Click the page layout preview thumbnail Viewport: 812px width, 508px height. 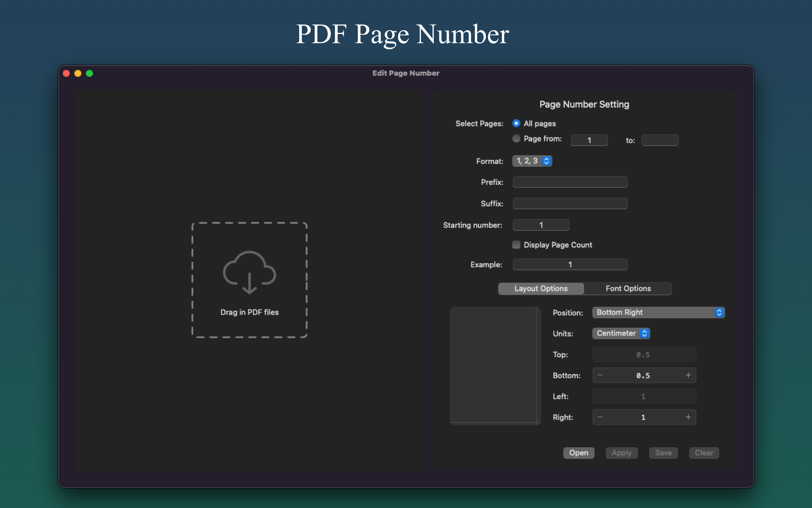[x=495, y=365]
